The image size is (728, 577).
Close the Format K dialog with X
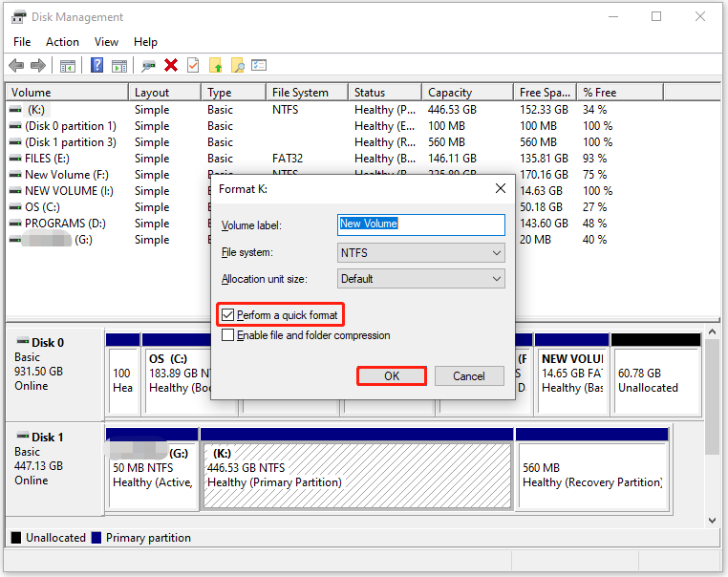point(500,189)
